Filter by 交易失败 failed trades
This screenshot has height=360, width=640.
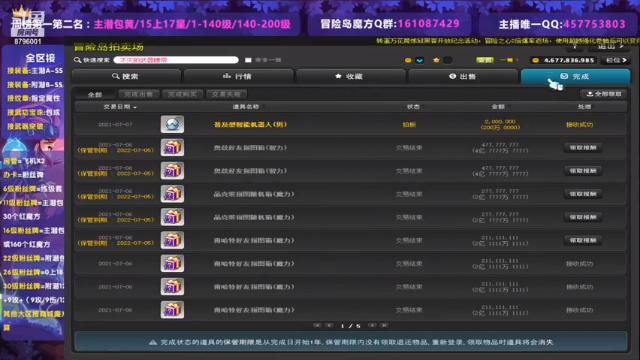[x=227, y=94]
